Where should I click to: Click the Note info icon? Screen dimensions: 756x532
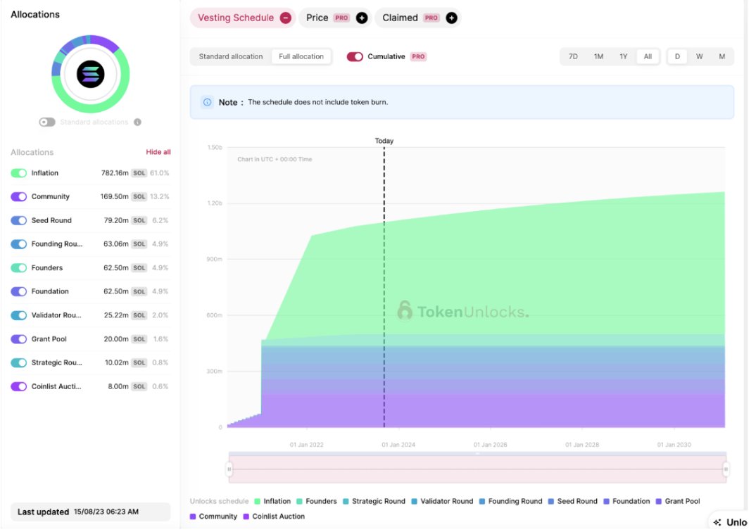[x=207, y=101]
